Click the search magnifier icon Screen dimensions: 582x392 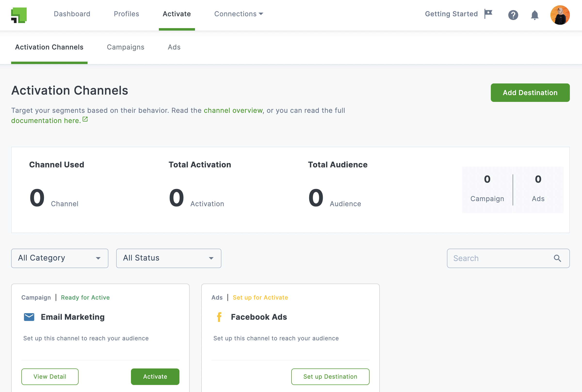tap(558, 258)
